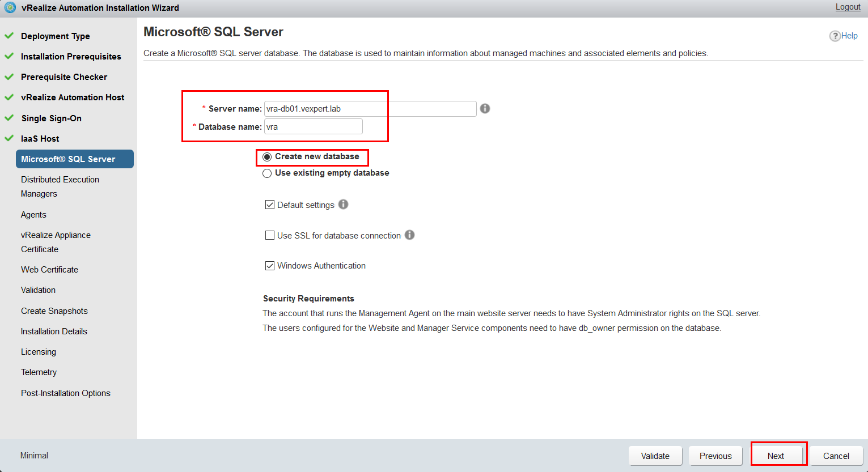Click green checkmark next to IaaS Host
This screenshot has height=472, width=868.
tap(9, 138)
